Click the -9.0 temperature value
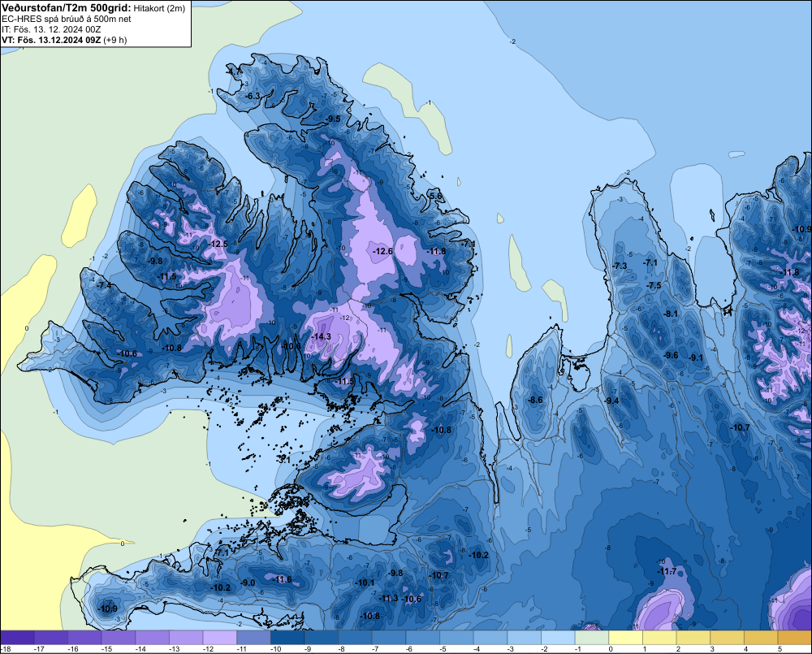The height and width of the screenshot is (654, 812). (x=248, y=583)
